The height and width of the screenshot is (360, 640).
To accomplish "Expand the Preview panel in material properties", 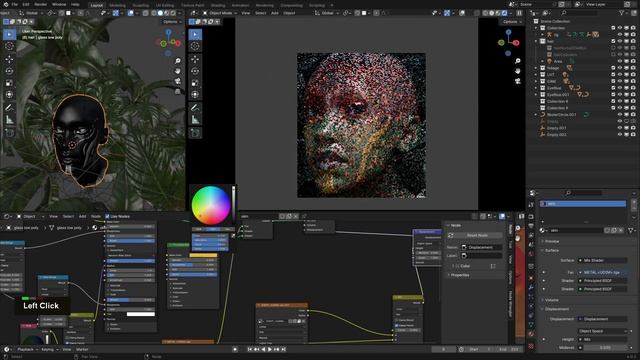I will coord(552,241).
